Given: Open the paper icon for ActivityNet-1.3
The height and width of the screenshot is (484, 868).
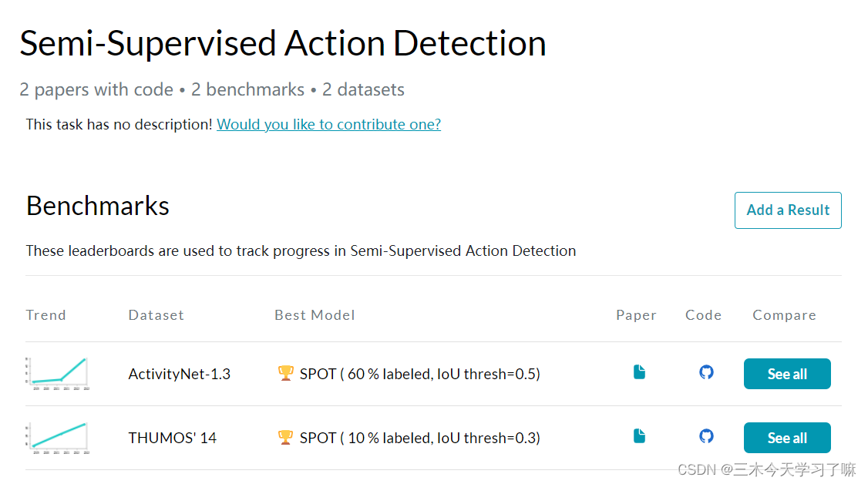Looking at the screenshot, I should click(638, 372).
